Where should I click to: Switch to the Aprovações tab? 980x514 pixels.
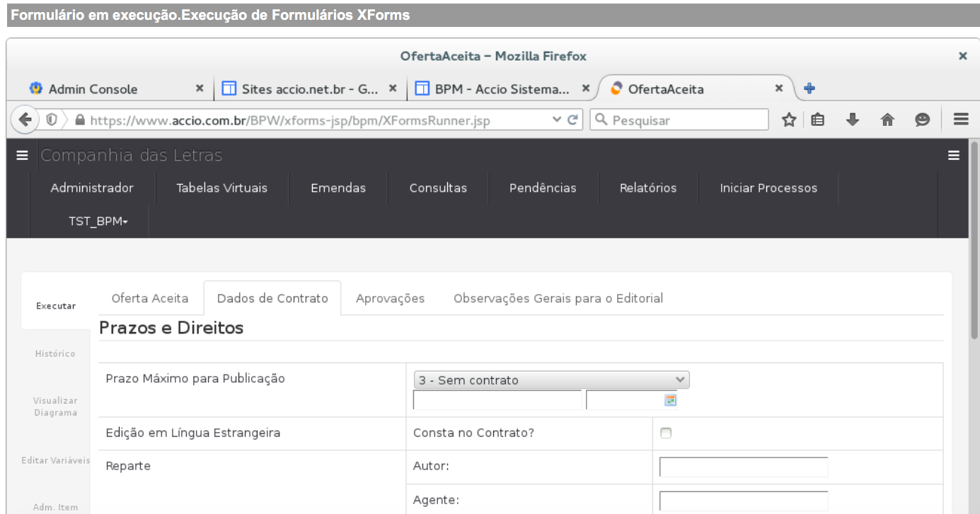(x=390, y=298)
